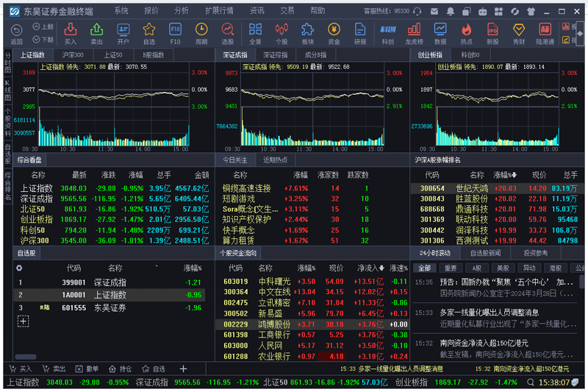Click the watchlist settings gear icon
This screenshot has width=588, height=392.
coord(19,268)
